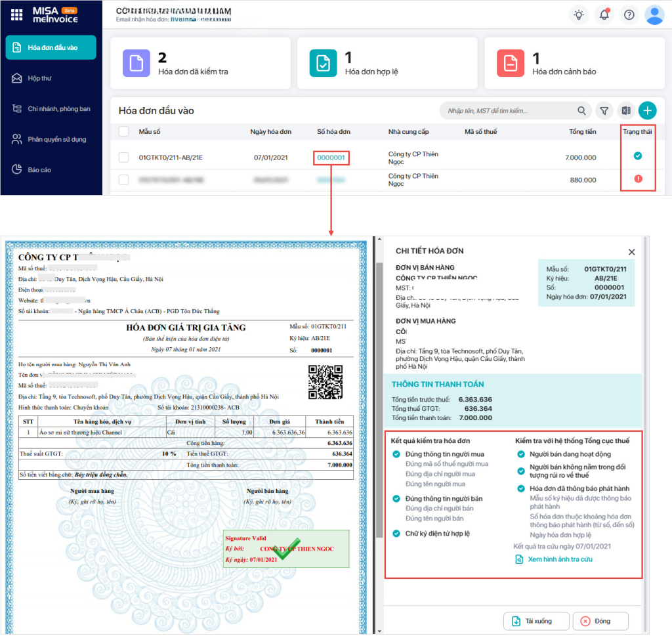Click check icon beside Hóa đơn đã thông báo phát hành
The image size is (672, 636).
(x=520, y=488)
